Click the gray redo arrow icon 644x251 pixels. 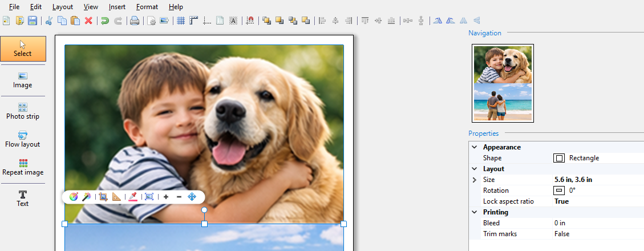click(x=118, y=21)
